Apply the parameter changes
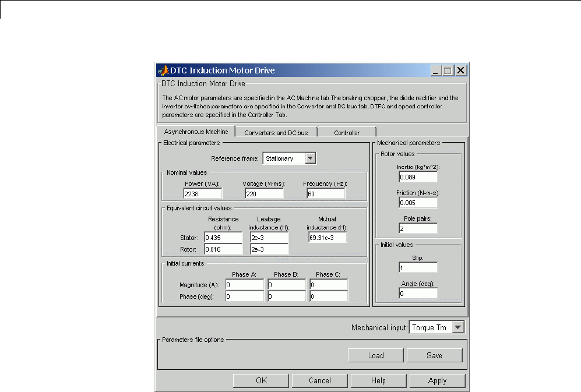The image size is (581, 392). point(437,380)
